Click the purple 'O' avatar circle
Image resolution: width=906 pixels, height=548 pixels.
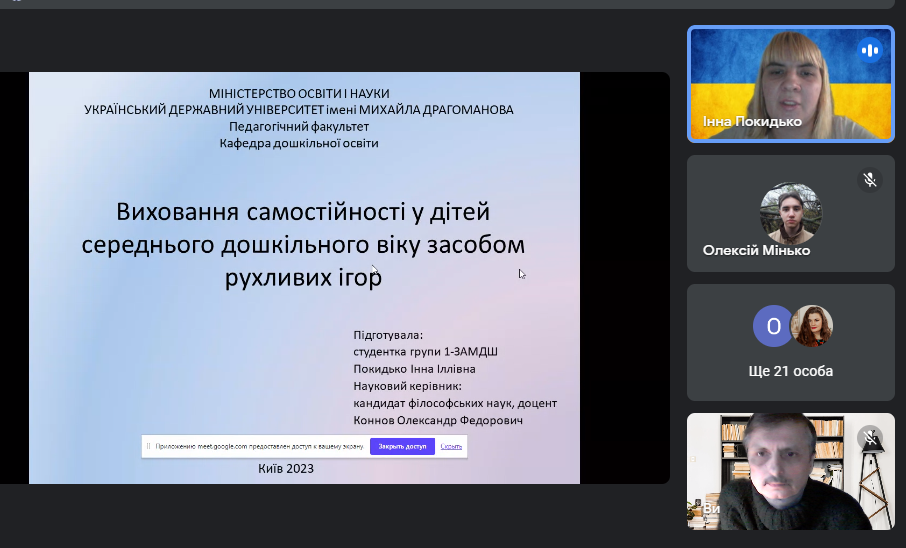tap(774, 326)
